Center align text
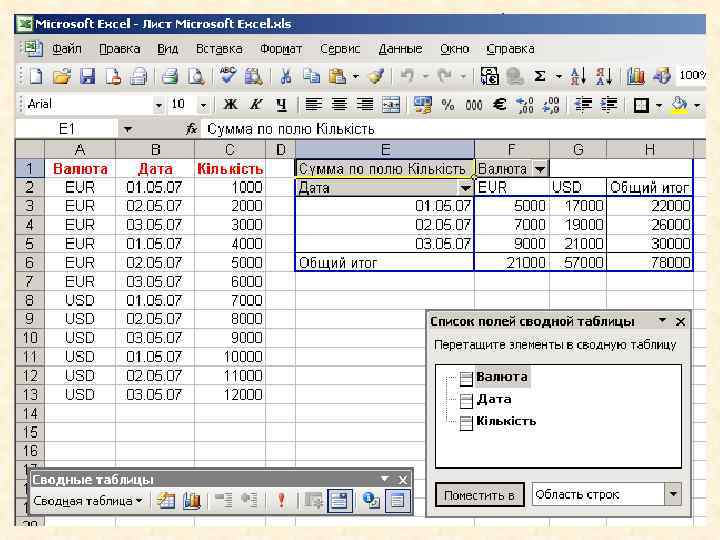 point(339,105)
